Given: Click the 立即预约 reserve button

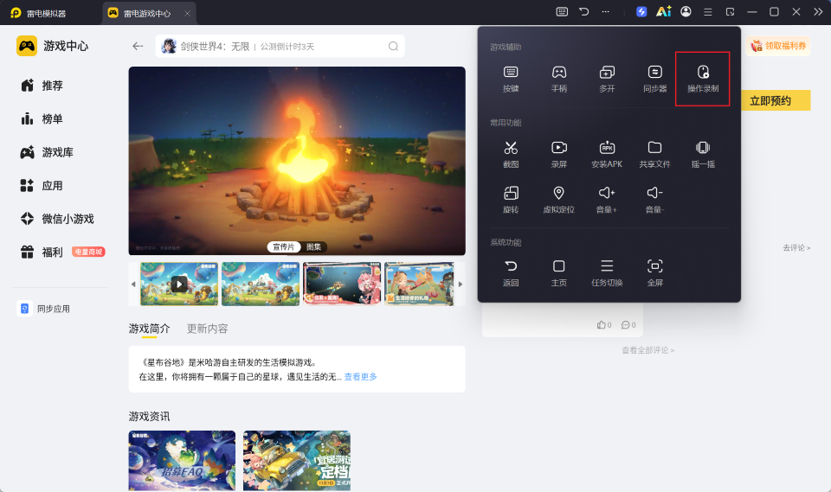Looking at the screenshot, I should pos(770,101).
